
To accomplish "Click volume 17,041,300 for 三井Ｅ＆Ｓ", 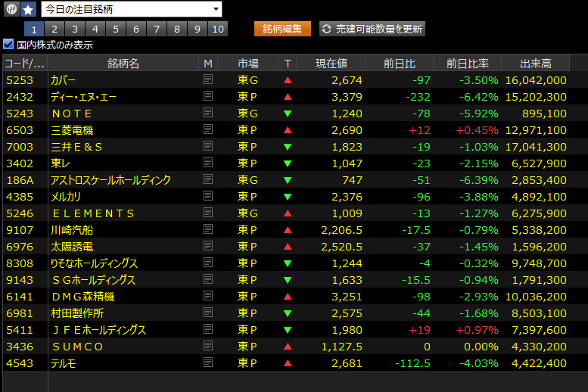I will pyautogui.click(x=536, y=147).
